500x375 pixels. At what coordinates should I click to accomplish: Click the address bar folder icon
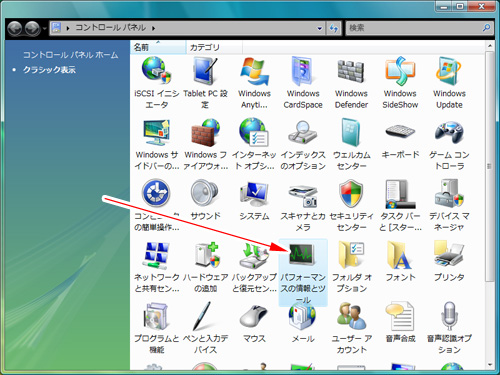pyautogui.click(x=57, y=28)
